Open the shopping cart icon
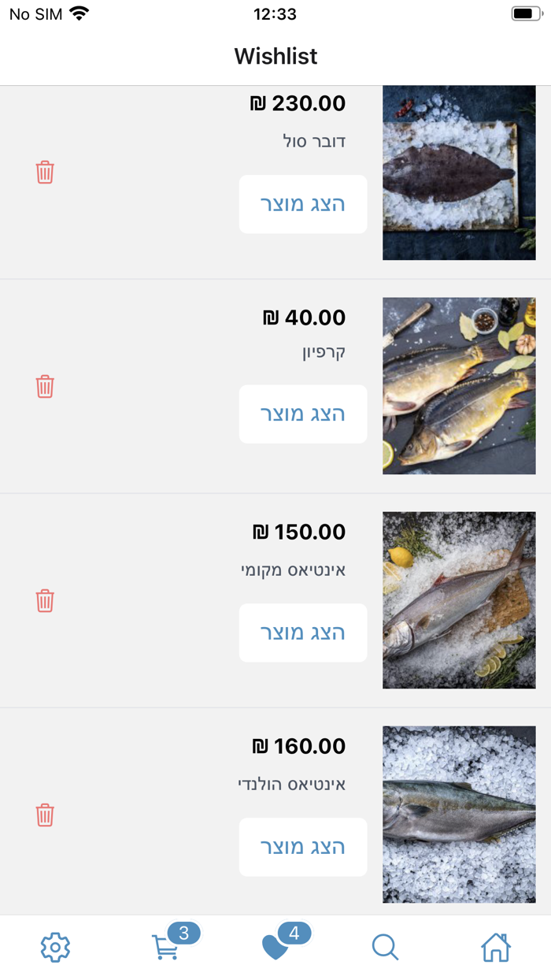 click(x=164, y=947)
